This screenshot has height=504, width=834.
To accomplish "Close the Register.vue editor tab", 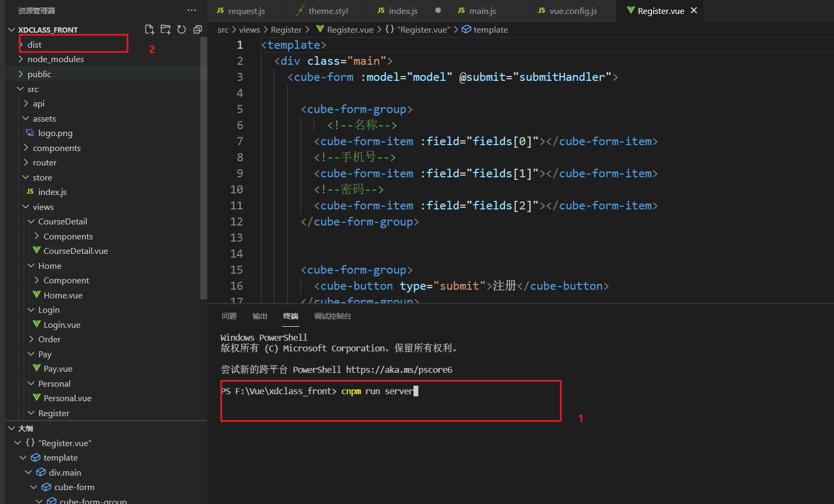I will [x=694, y=10].
